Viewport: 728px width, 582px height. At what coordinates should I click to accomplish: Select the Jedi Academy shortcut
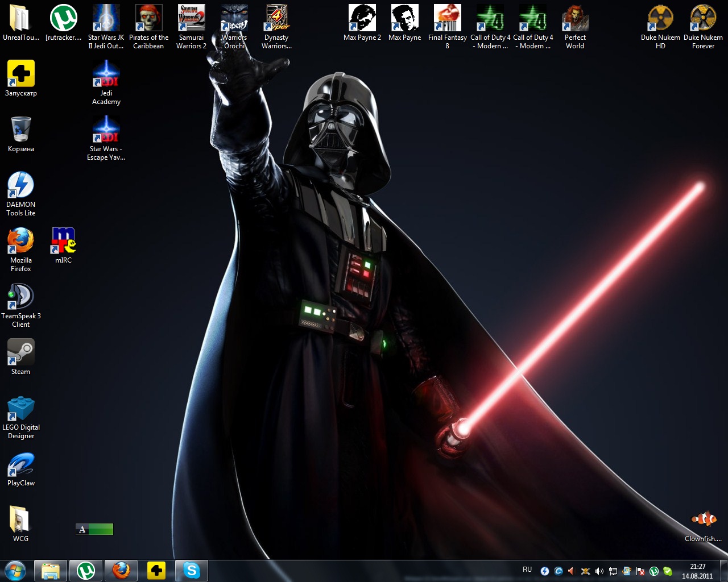(106, 74)
